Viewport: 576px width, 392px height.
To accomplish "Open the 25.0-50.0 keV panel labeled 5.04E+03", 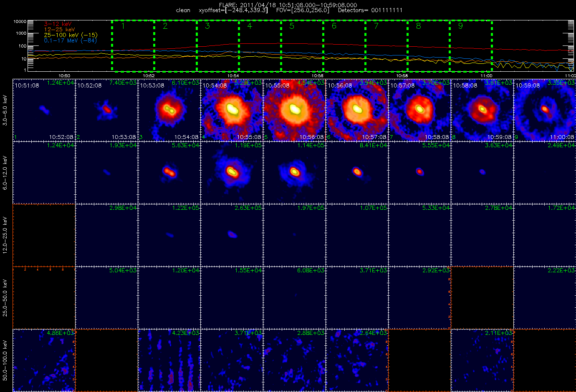I will pos(106,297).
